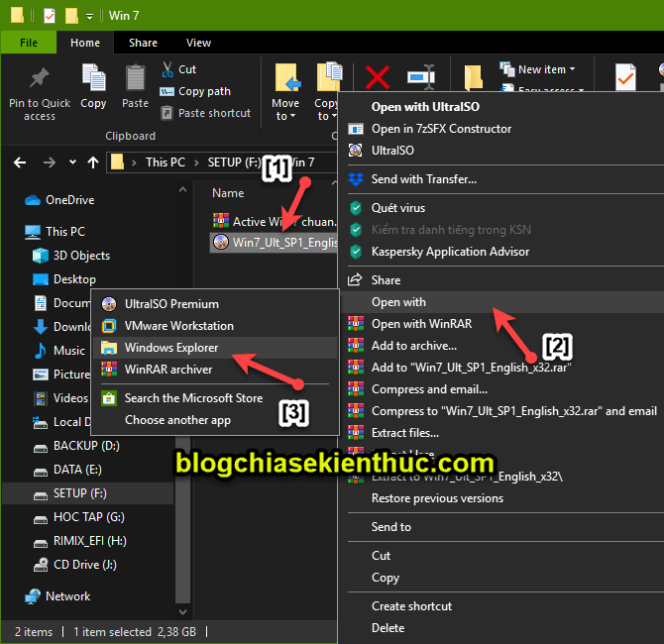Choose UltraISO Premium in Open with submenu
Viewport: 664px width, 644px height.
pyautogui.click(x=215, y=304)
